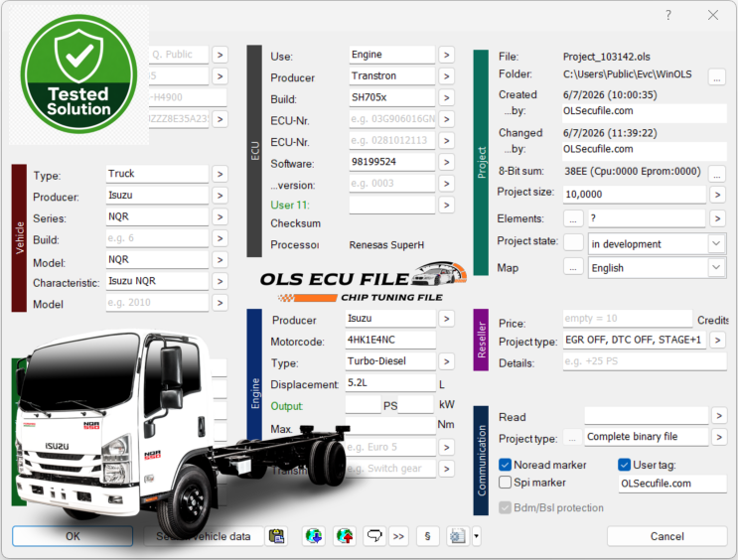Click the ... button left of Elements field
This screenshot has height=560, width=738.
click(x=573, y=218)
